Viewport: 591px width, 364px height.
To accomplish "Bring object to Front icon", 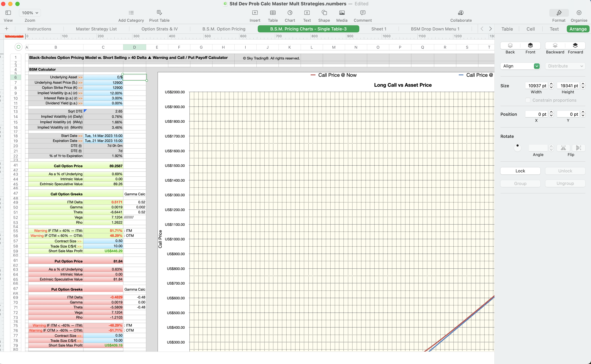I will [x=530, y=46].
